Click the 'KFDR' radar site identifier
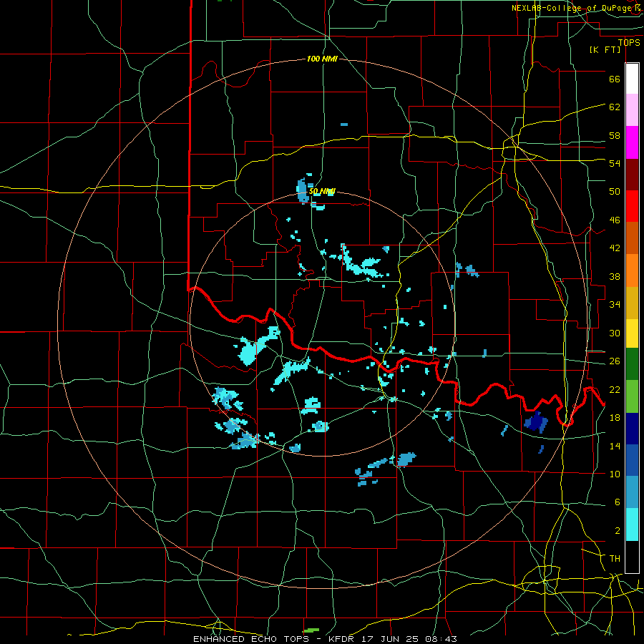Screen dimensions: 644x644 [x=341, y=639]
